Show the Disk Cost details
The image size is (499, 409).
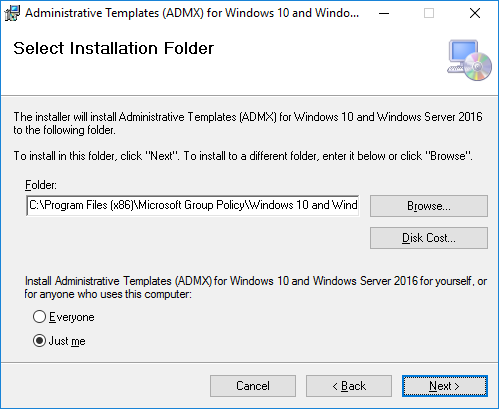(x=429, y=238)
